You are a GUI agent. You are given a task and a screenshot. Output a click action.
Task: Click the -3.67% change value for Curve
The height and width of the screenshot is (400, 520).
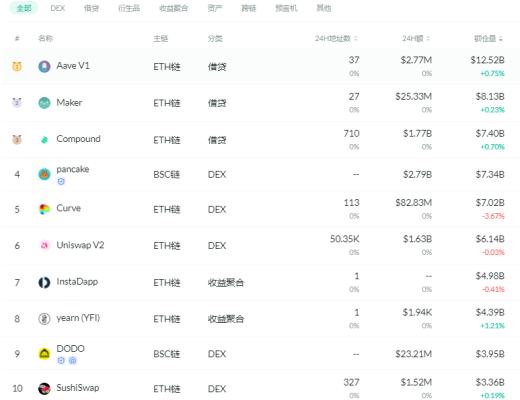coord(493,216)
